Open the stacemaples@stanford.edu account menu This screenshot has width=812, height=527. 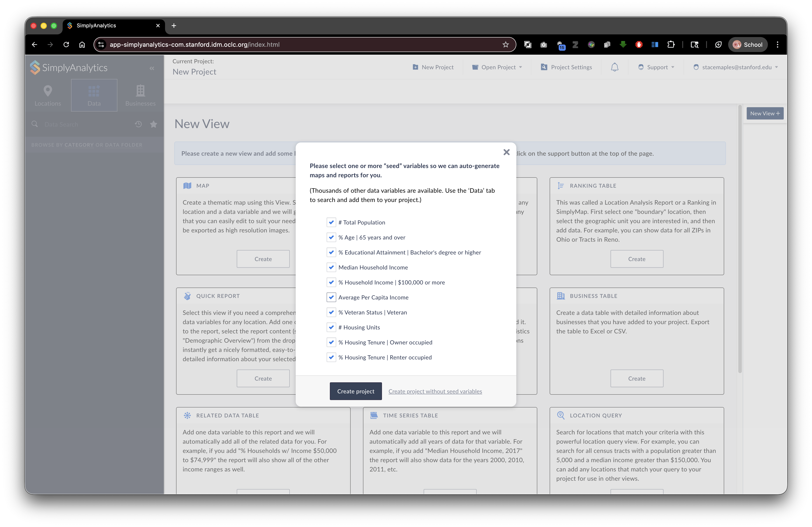[736, 67]
